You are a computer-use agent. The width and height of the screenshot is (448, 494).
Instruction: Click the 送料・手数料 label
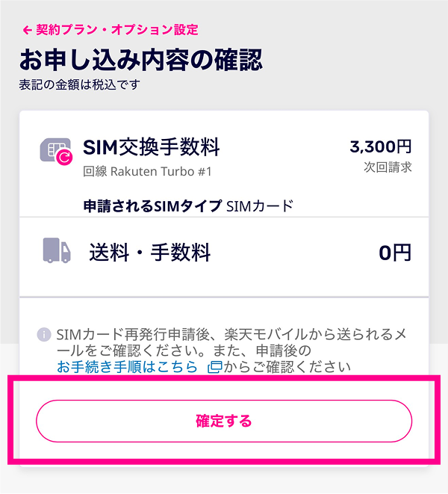point(150,253)
